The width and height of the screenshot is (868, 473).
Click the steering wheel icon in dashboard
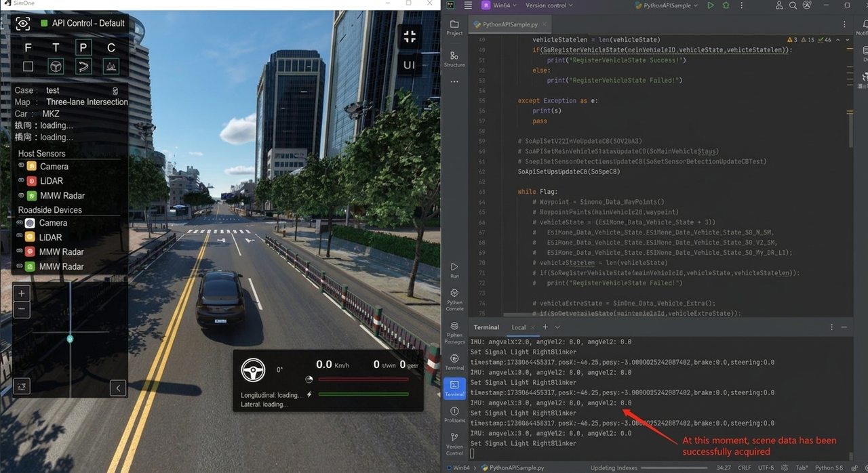254,370
